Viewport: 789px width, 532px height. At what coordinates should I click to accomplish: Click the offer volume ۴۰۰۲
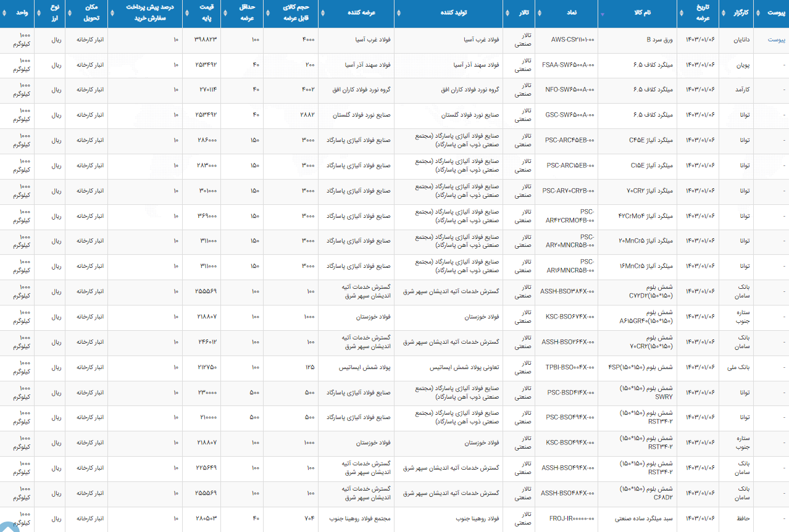309,90
